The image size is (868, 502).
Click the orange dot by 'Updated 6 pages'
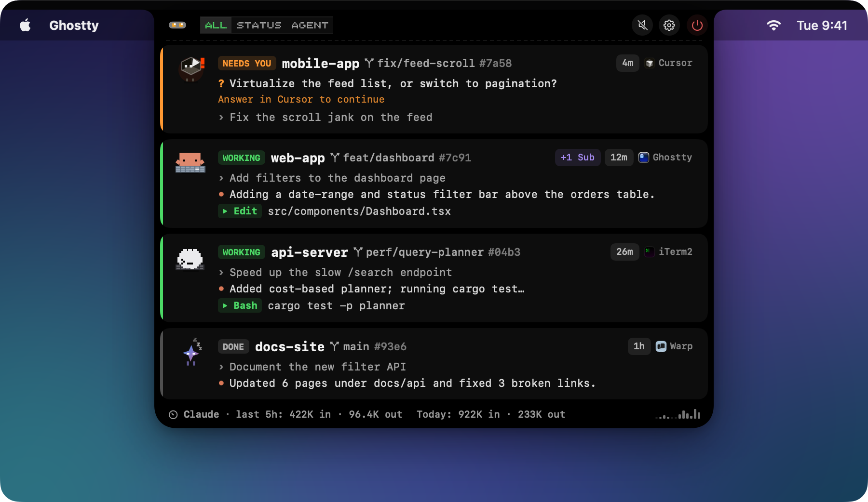(x=221, y=383)
